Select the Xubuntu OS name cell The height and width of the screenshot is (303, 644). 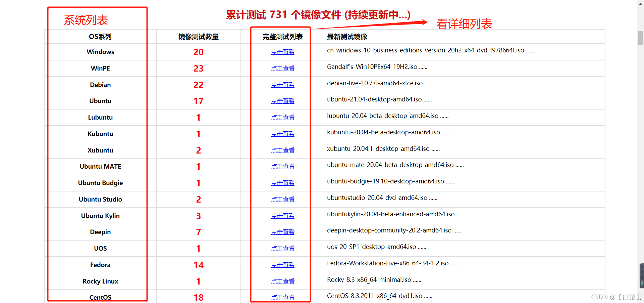point(100,150)
